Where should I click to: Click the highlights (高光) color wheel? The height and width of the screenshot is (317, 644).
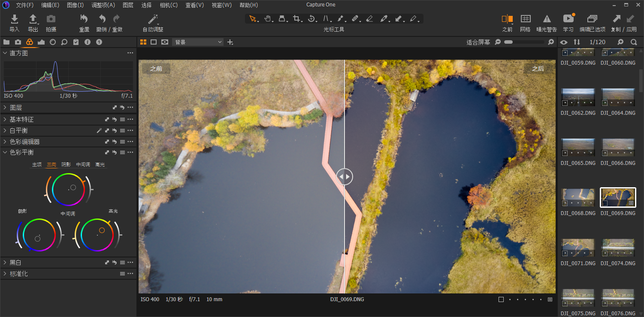pos(97,235)
